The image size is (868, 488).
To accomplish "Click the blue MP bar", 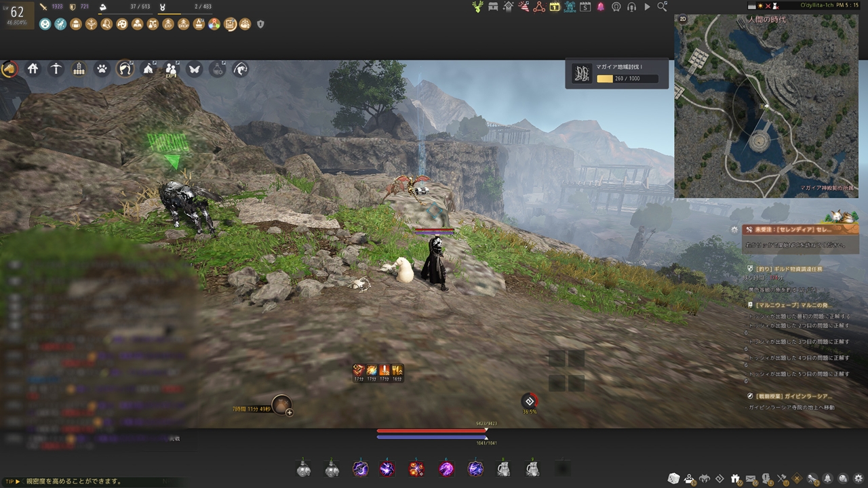I will tap(432, 437).
